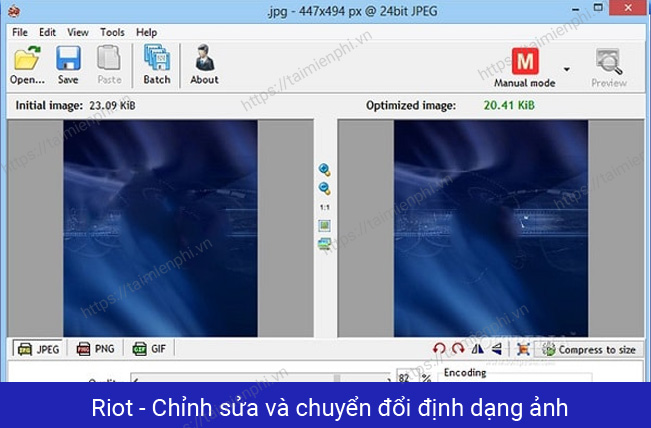Expand the mode dropdown arrow beside Manual mode
This screenshot has height=428, width=651.
[567, 69]
